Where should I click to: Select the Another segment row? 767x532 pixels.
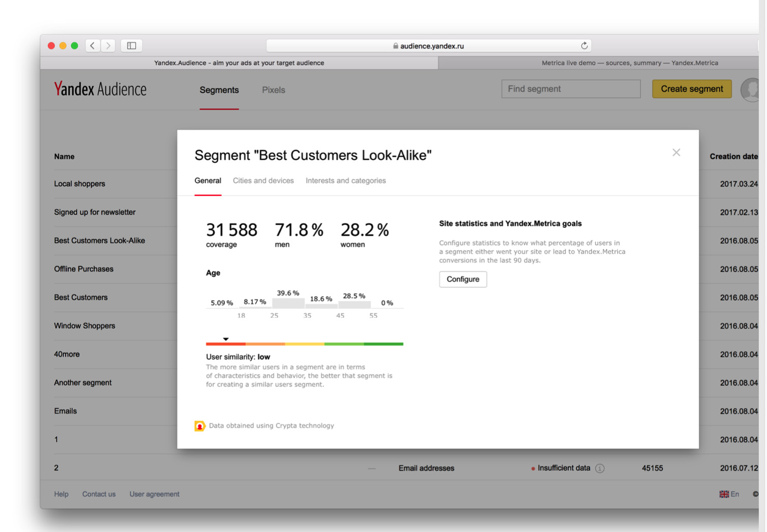[x=82, y=383]
